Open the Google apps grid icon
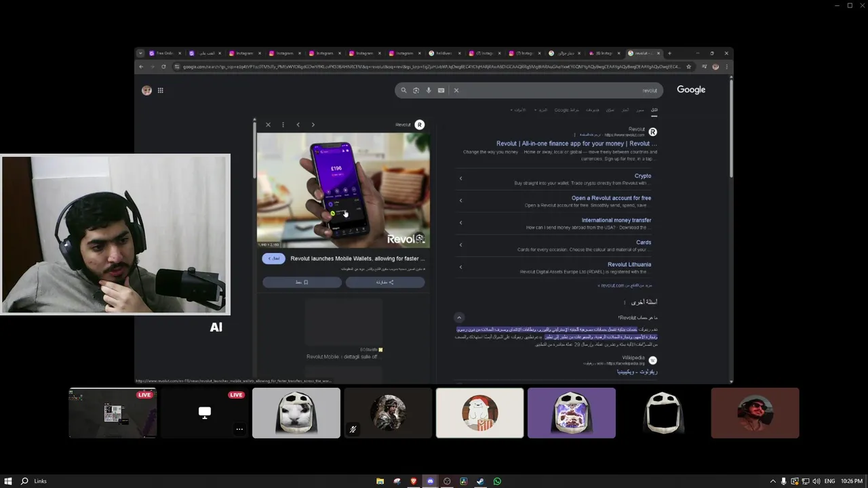Viewport: 868px width, 488px height. (x=160, y=90)
